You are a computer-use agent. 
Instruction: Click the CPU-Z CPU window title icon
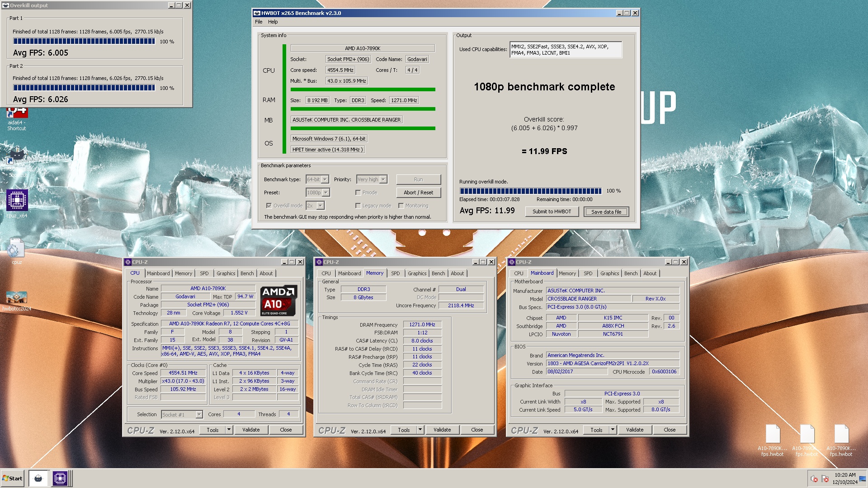(x=128, y=262)
